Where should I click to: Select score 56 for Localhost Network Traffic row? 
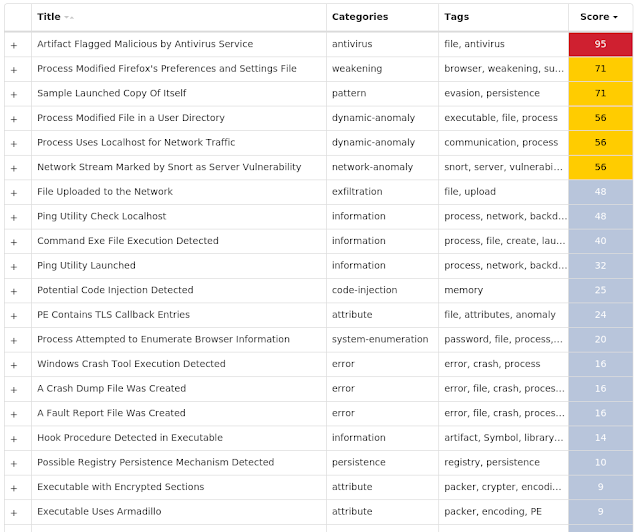pos(600,142)
